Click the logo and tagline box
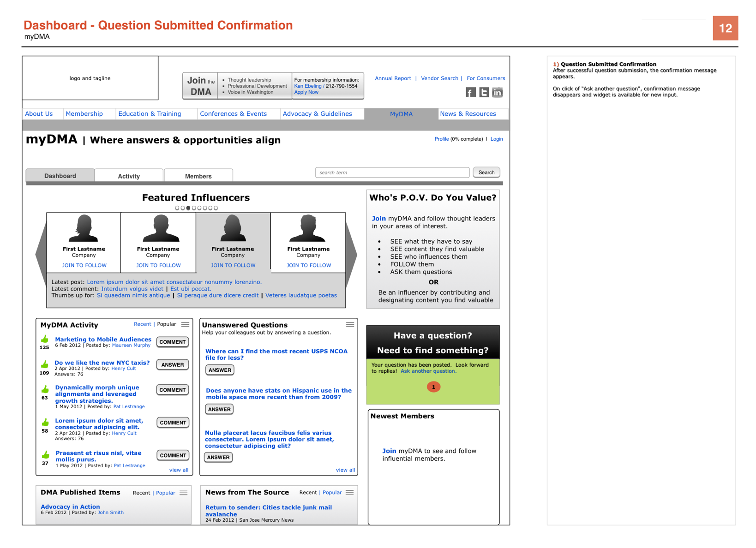This screenshot has width=756, height=548. click(x=90, y=78)
